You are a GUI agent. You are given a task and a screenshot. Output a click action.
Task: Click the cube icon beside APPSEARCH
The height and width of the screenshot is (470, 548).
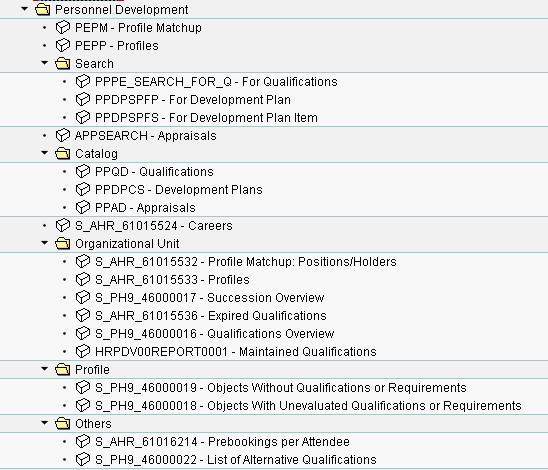click(63, 135)
